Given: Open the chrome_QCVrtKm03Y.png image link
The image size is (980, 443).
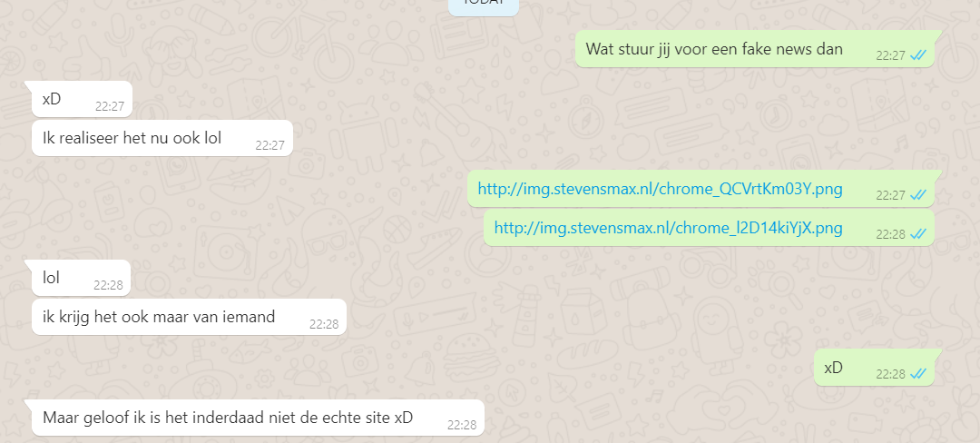Looking at the screenshot, I should [660, 189].
